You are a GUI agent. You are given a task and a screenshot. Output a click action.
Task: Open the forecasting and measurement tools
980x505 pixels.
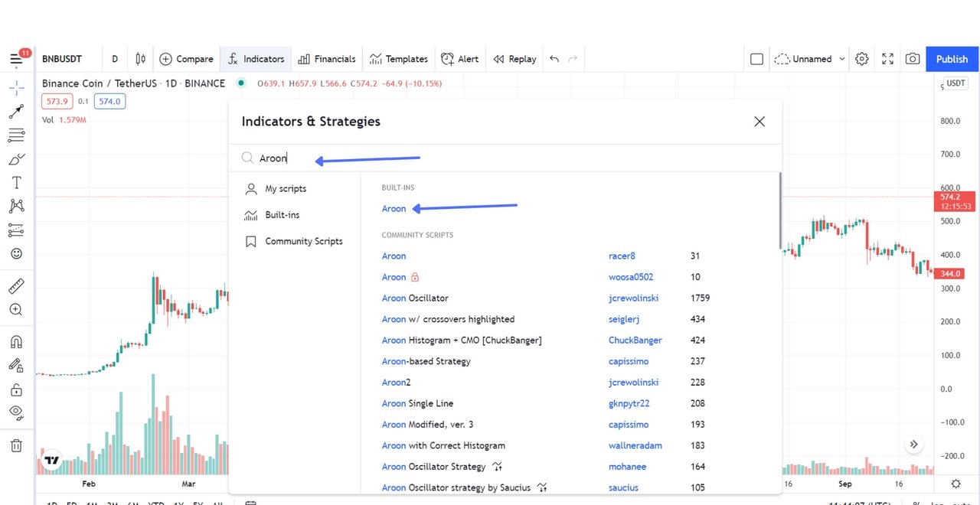click(x=16, y=230)
